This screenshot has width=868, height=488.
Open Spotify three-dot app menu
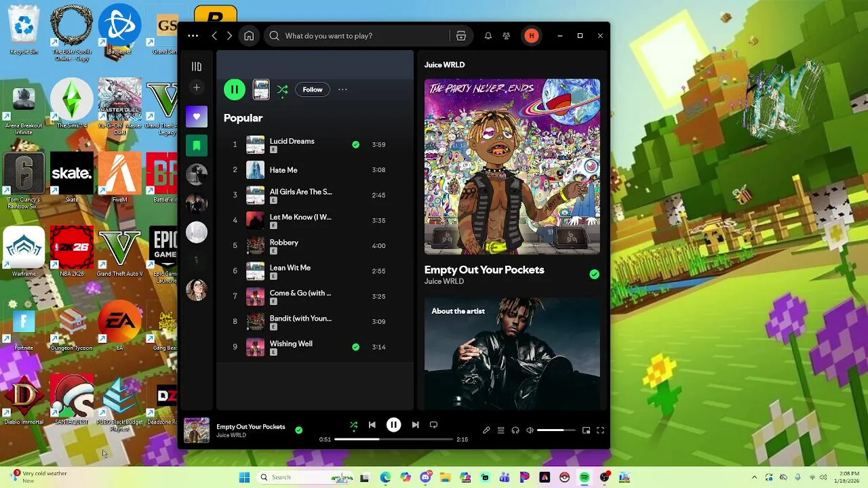click(193, 36)
